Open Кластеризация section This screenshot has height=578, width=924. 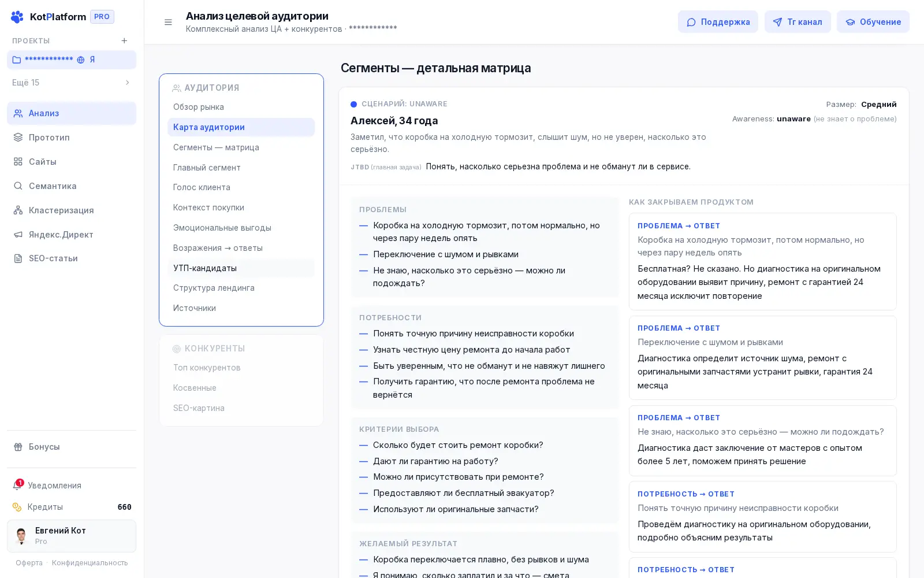click(x=72, y=210)
